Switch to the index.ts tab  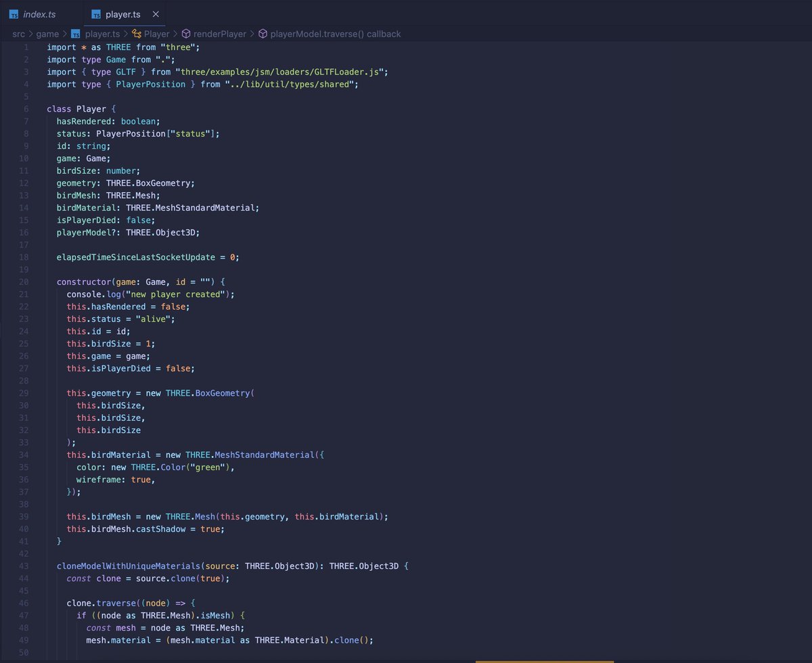pyautogui.click(x=41, y=14)
